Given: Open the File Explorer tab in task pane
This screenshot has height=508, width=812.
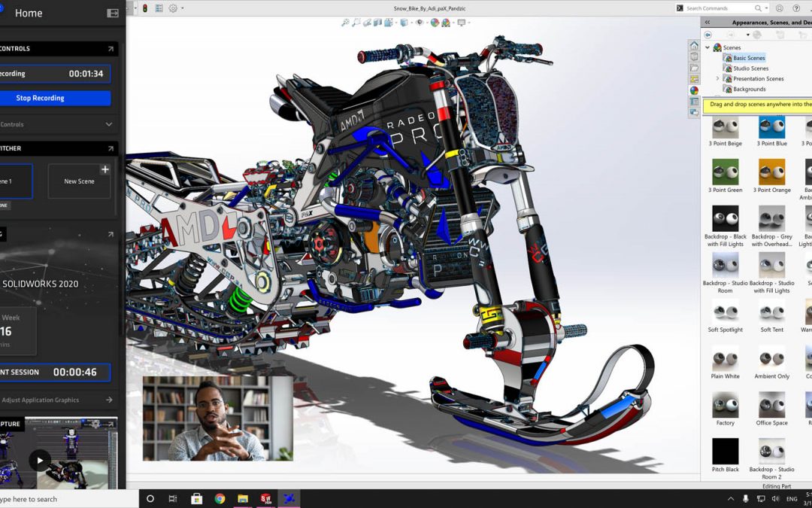Looking at the screenshot, I should pos(695,68).
